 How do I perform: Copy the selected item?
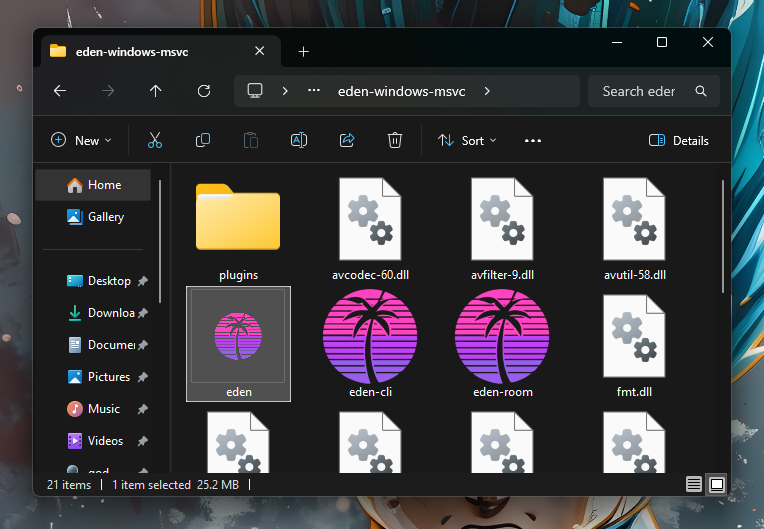tap(203, 140)
